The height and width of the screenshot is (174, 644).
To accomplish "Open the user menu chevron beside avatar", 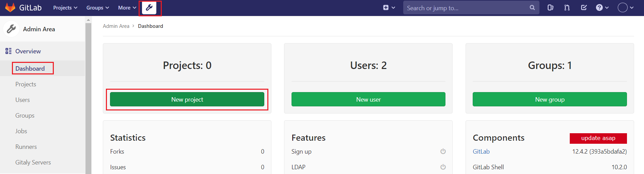I will [x=632, y=7].
